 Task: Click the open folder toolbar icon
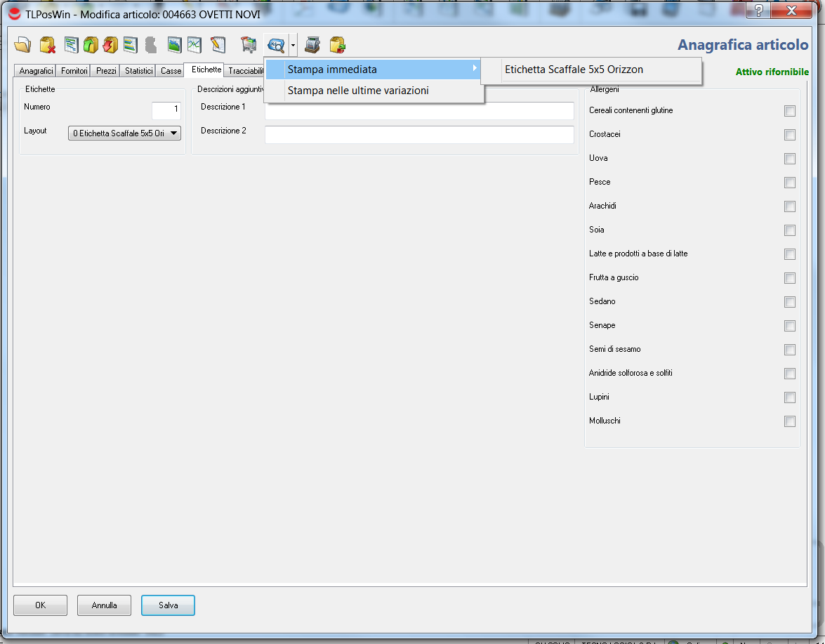click(22, 46)
